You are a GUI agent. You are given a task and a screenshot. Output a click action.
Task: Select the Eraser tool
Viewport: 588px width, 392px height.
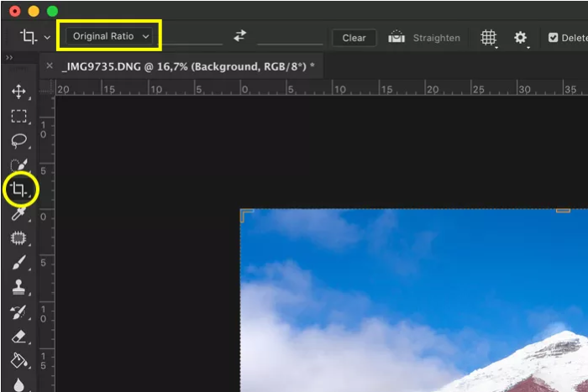(x=18, y=337)
